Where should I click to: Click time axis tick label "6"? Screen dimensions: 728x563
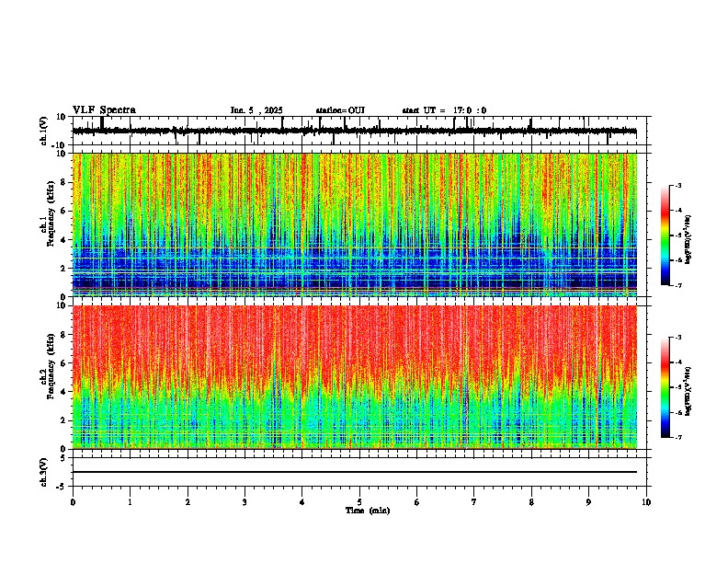pos(417,502)
